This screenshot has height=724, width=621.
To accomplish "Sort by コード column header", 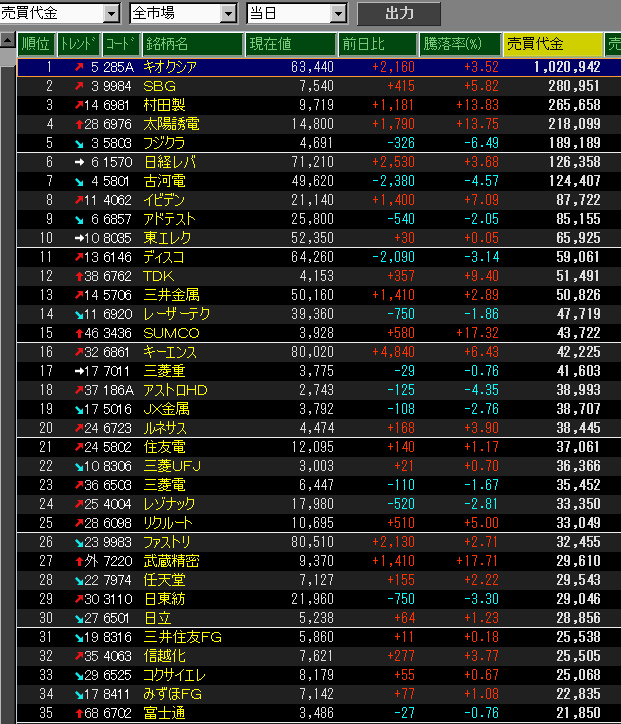I will (x=121, y=44).
